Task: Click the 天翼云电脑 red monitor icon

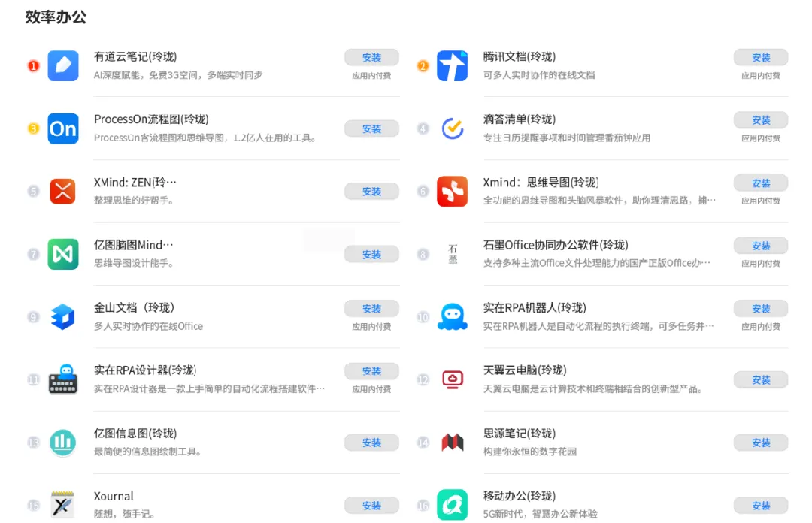Action: tap(452, 379)
